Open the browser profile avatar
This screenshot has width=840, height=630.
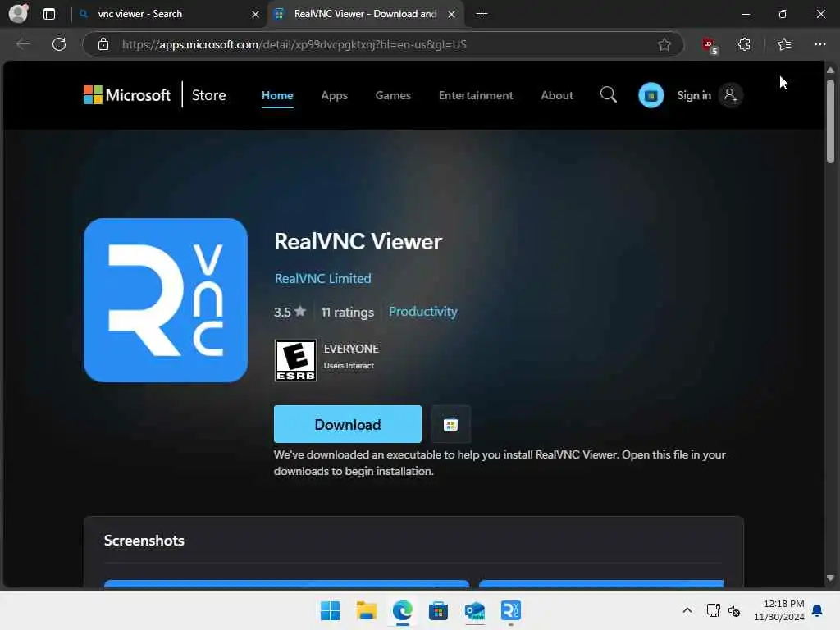18,13
